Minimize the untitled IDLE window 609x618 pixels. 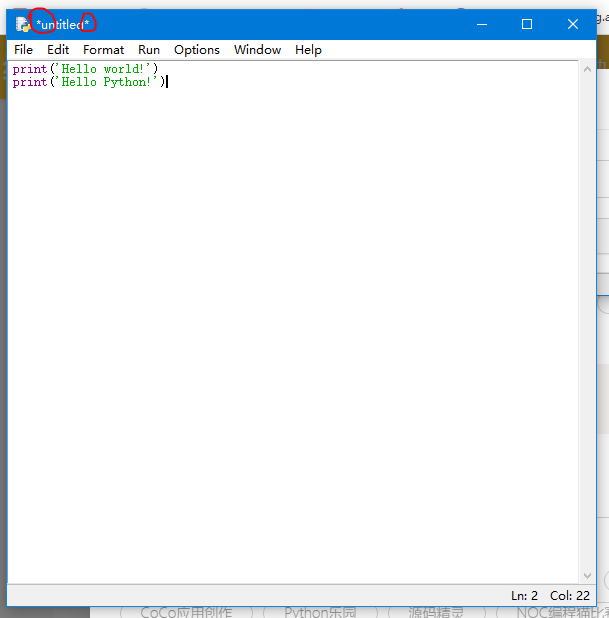482,24
